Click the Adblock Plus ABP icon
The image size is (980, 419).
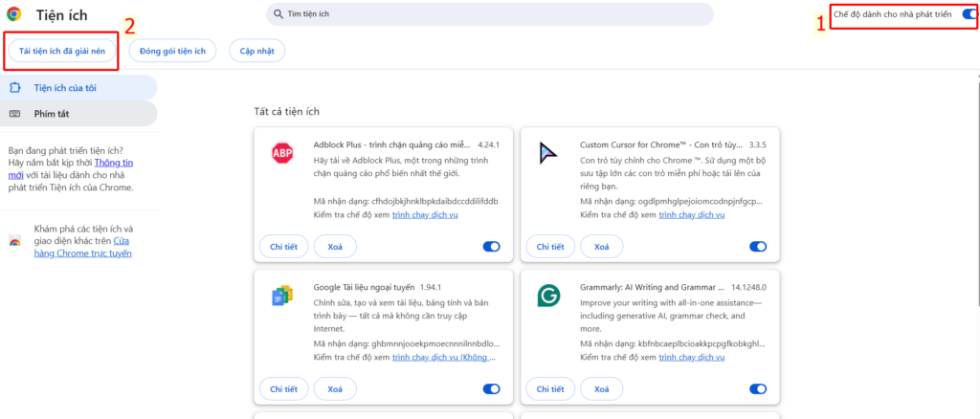282,153
